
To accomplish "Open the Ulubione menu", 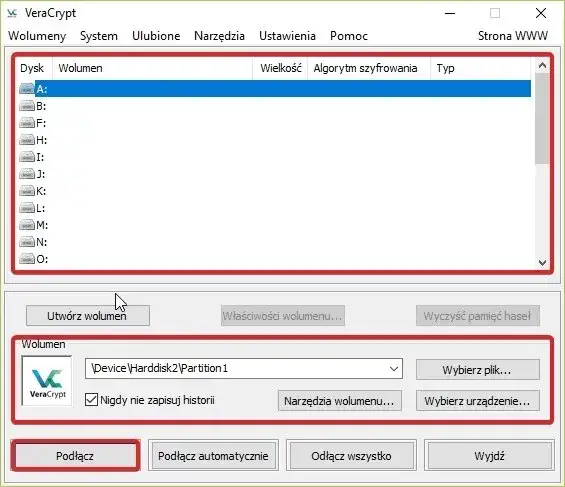I will coord(156,36).
